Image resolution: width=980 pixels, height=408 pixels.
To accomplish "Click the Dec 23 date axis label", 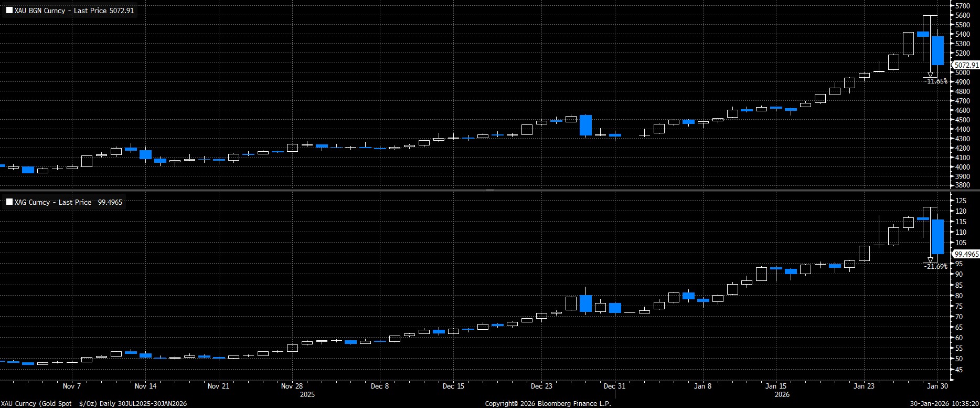I will (x=541, y=386).
